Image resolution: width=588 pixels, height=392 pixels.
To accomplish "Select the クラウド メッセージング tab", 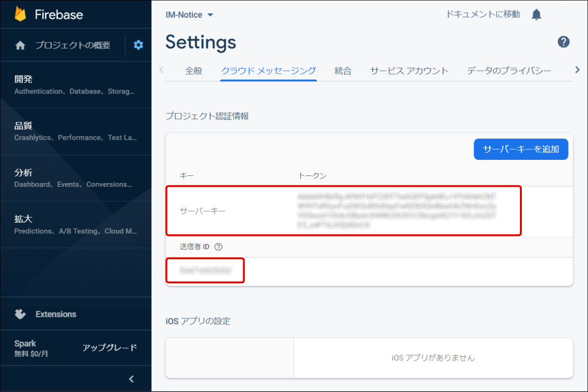I will tap(268, 71).
